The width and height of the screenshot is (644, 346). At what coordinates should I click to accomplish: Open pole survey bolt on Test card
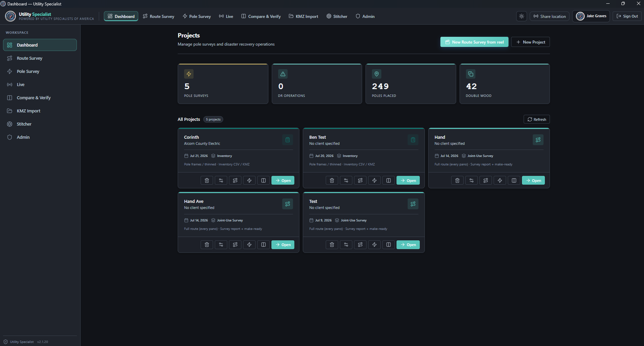point(374,245)
